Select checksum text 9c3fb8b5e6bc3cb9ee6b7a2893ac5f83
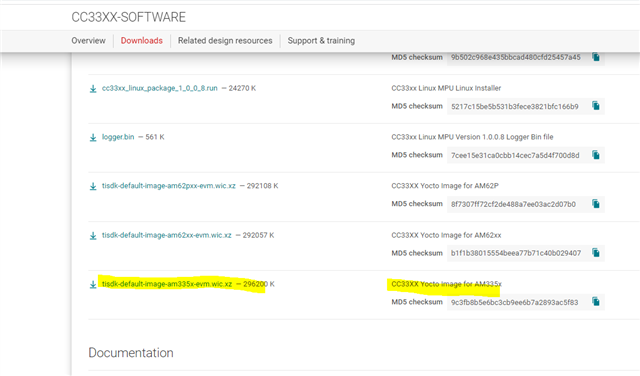 click(x=515, y=303)
